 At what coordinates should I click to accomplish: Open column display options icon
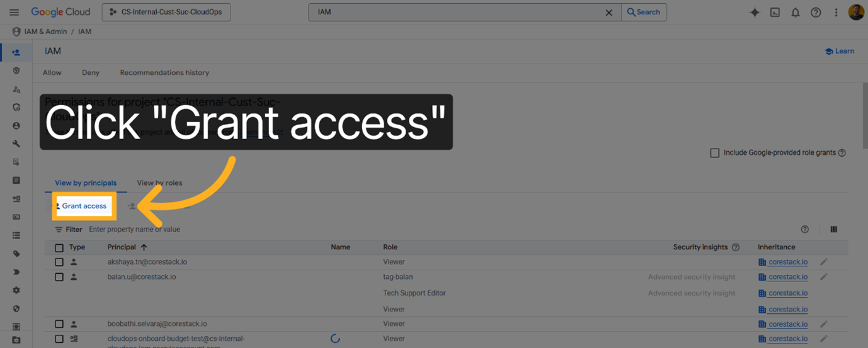[834, 230]
